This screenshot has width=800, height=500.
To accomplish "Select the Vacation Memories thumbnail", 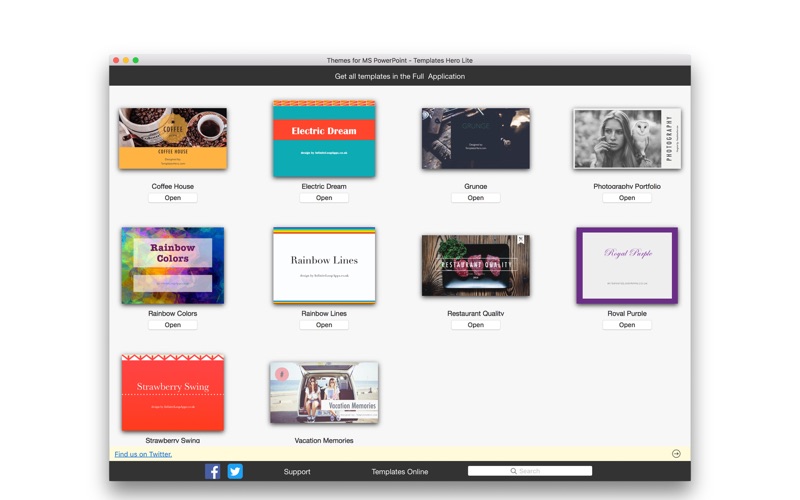I will 324,392.
